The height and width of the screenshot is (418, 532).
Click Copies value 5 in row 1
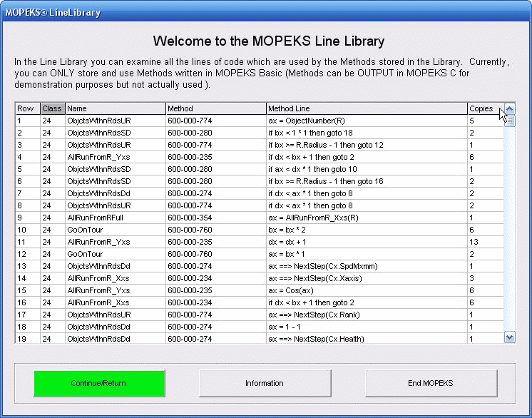click(486, 121)
